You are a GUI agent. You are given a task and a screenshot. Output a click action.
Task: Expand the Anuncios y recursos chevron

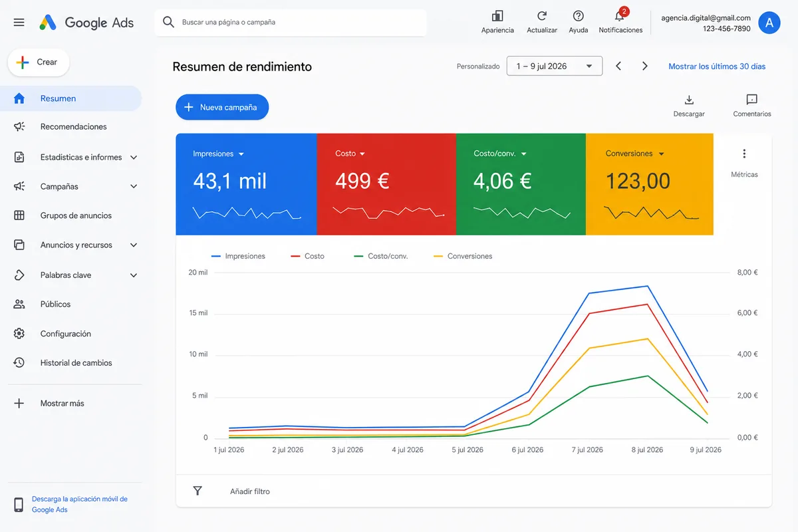pyautogui.click(x=134, y=245)
